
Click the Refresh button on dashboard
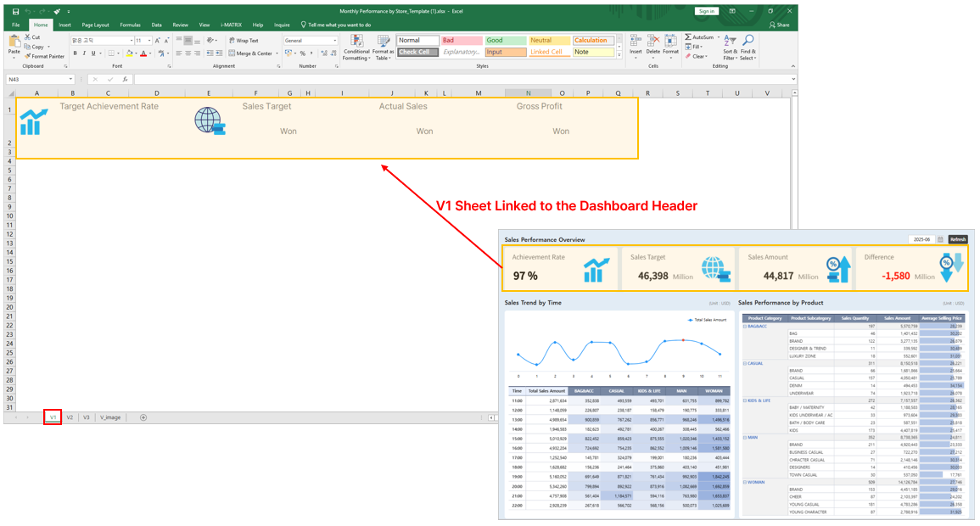(x=957, y=239)
